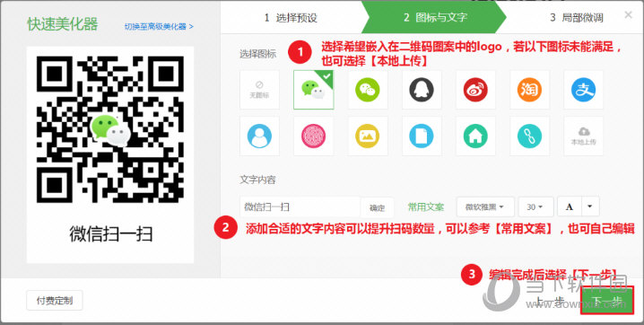Image resolution: width=644 pixels, height=325 pixels.
Task: Select the orange Taobao icon
Action: click(x=529, y=90)
